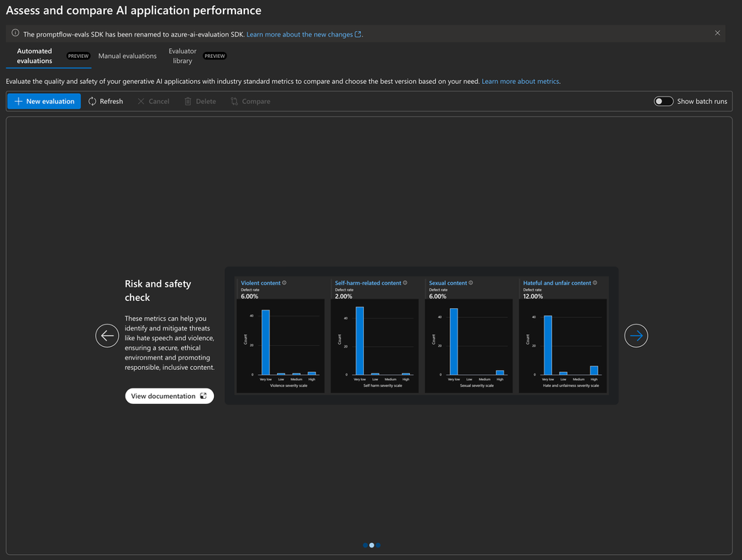This screenshot has width=742, height=560.
Task: Click the Refresh toolbar button
Action: (x=105, y=101)
